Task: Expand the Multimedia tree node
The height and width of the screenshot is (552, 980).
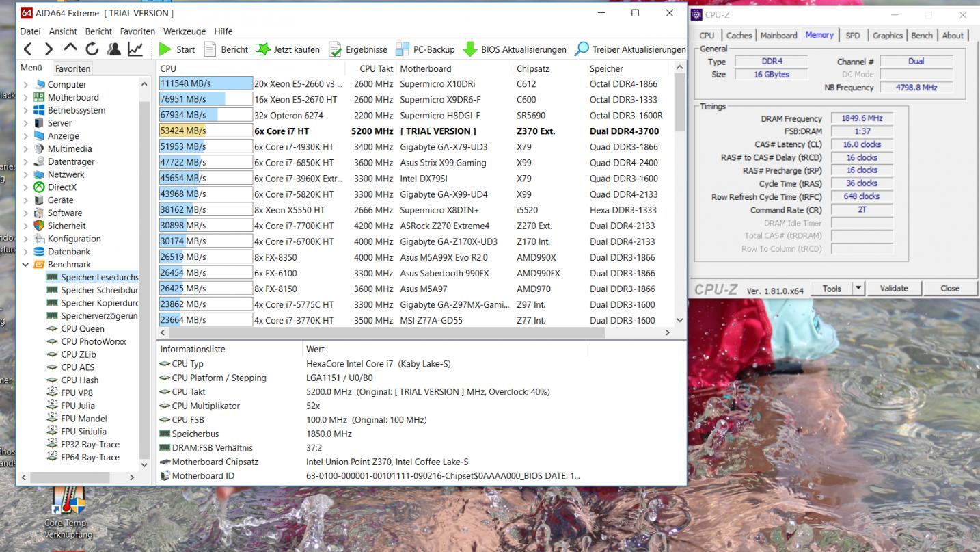Action: 26,149
